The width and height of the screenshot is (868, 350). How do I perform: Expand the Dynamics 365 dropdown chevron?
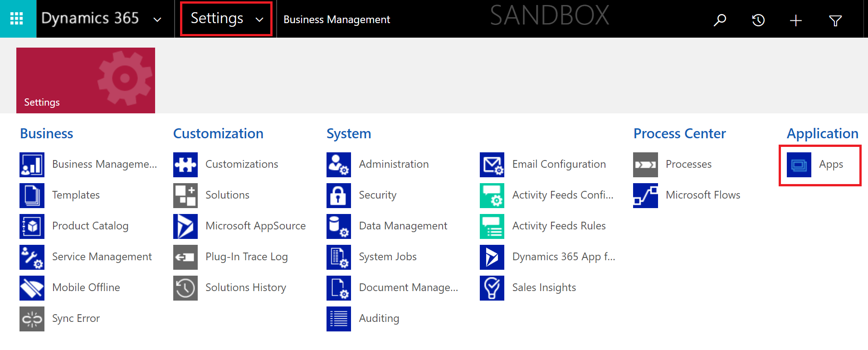coord(157,19)
